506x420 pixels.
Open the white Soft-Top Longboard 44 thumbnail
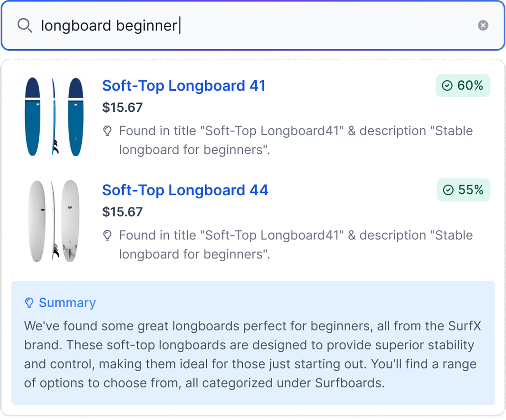click(x=53, y=221)
